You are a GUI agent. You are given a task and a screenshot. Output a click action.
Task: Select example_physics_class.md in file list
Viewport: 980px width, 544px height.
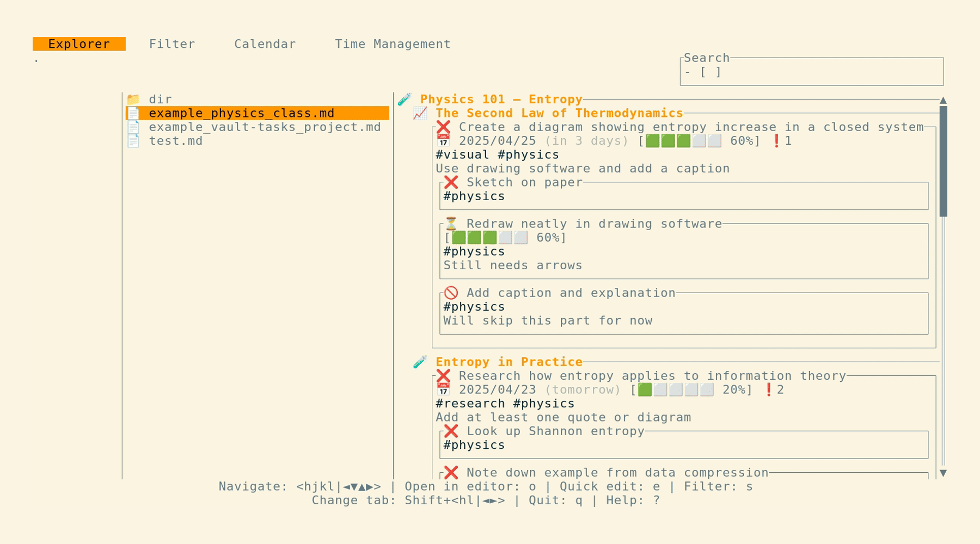258,113
